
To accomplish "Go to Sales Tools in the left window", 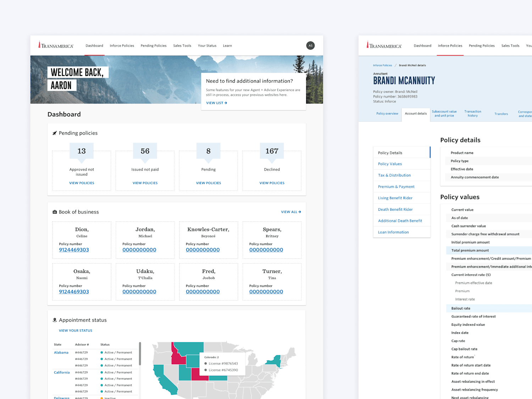I will pyautogui.click(x=182, y=46).
